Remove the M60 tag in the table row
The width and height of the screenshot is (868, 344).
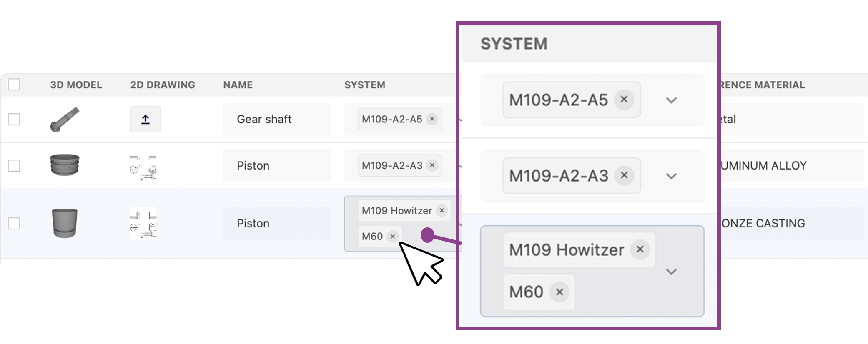(x=393, y=237)
